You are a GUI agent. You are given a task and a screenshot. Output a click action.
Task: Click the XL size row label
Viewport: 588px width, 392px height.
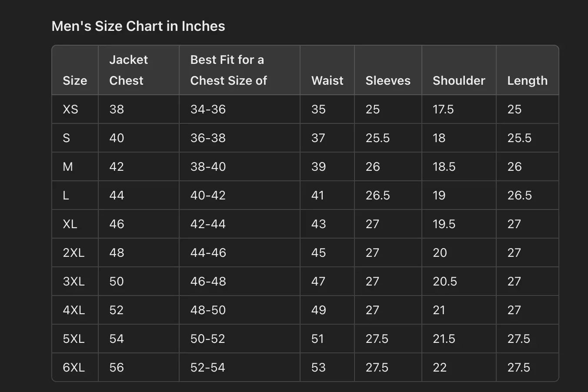(70, 224)
